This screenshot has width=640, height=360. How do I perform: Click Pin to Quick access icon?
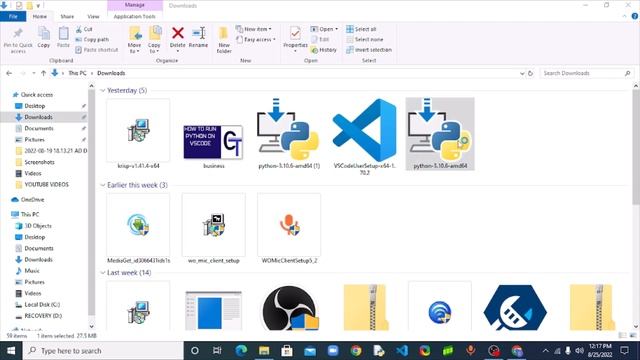click(18, 33)
